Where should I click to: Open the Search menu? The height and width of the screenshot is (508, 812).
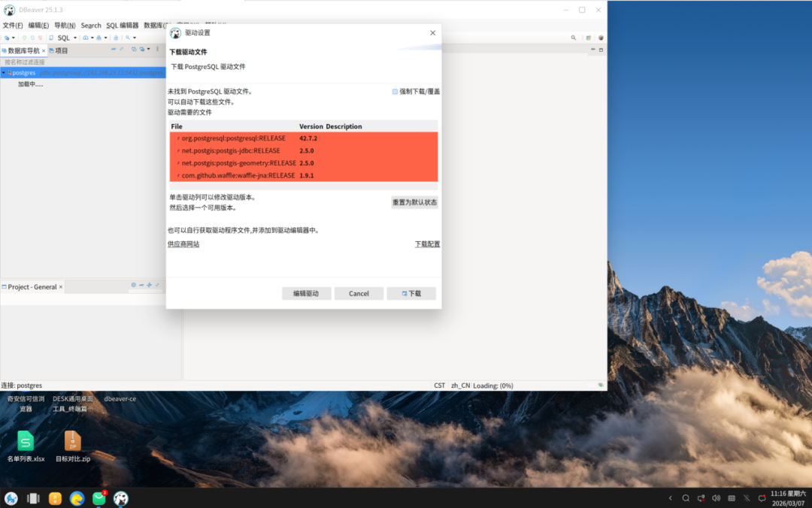91,26
